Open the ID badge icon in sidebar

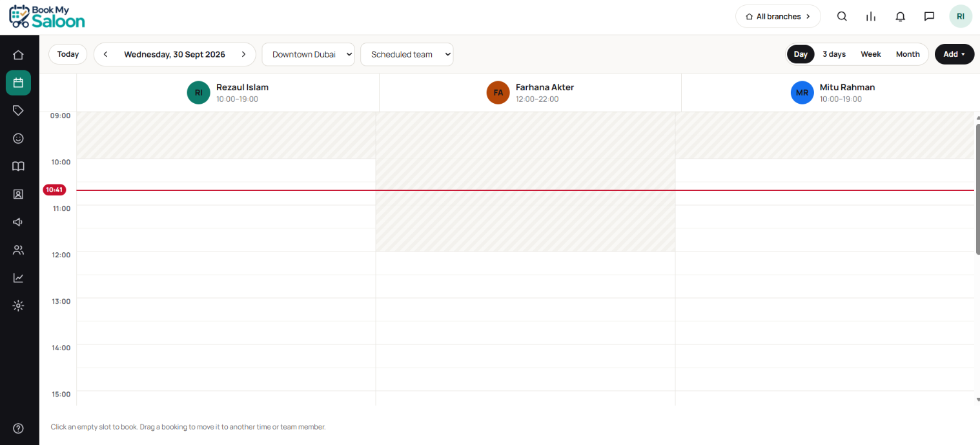(18, 194)
